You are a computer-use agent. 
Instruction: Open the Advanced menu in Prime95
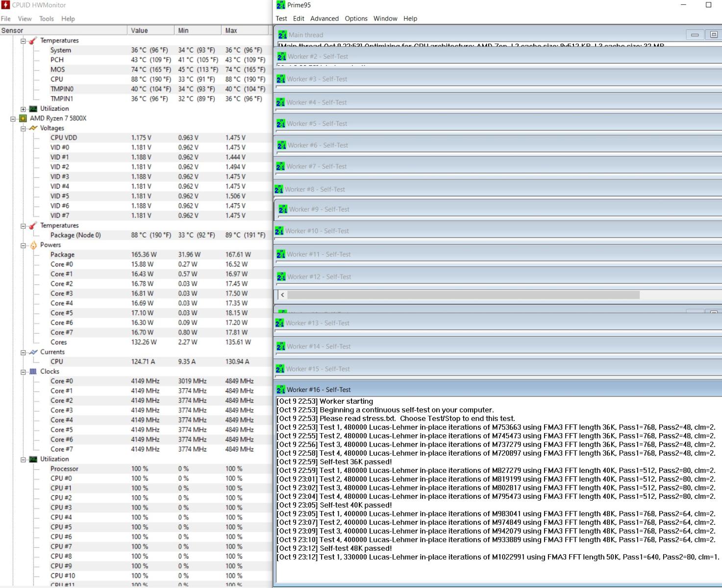coord(324,19)
